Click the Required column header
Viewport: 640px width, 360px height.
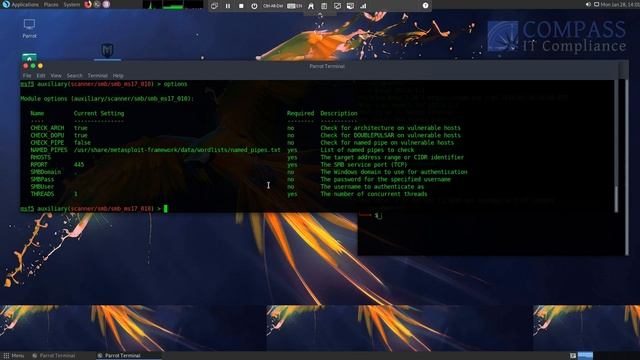300,113
